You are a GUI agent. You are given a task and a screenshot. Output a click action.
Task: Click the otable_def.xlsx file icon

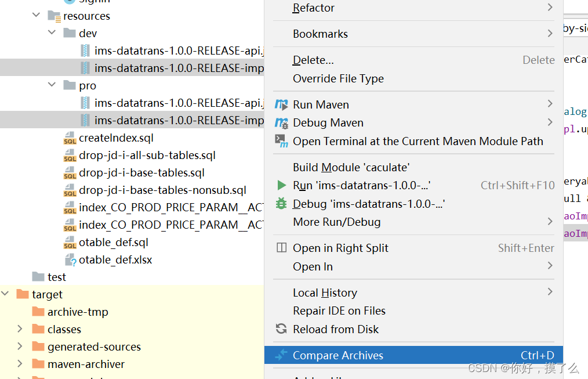[x=71, y=259]
